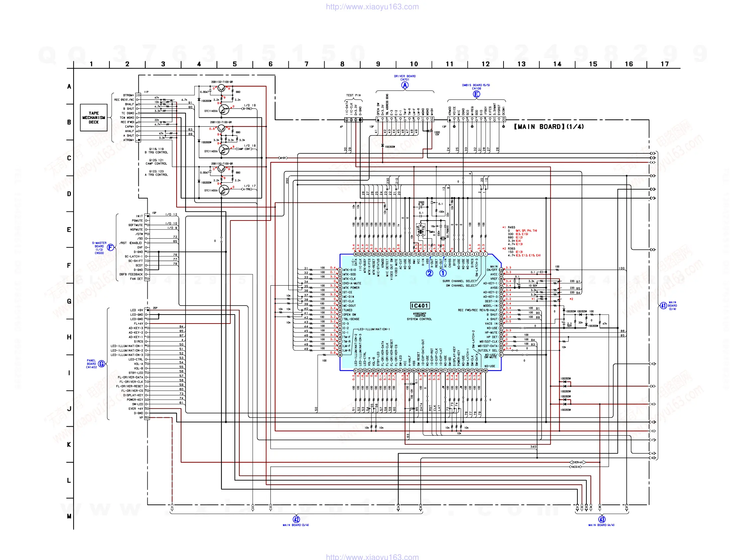Click the bottom xiaoyu163.com URL link
Viewport: 745px width, 560px height.
(372, 557)
